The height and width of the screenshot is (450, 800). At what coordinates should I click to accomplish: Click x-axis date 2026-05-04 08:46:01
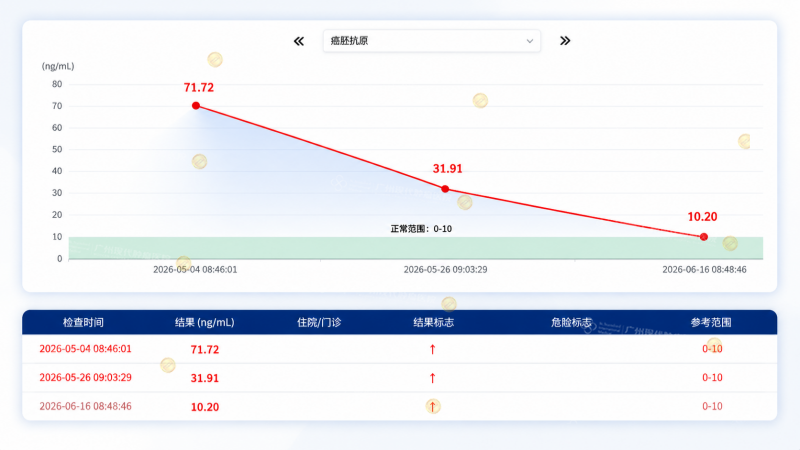195,269
